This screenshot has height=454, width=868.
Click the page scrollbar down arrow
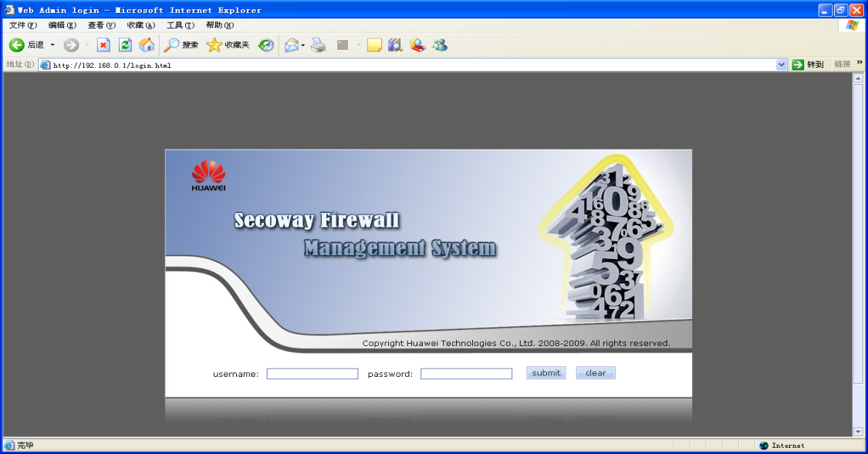(x=858, y=432)
